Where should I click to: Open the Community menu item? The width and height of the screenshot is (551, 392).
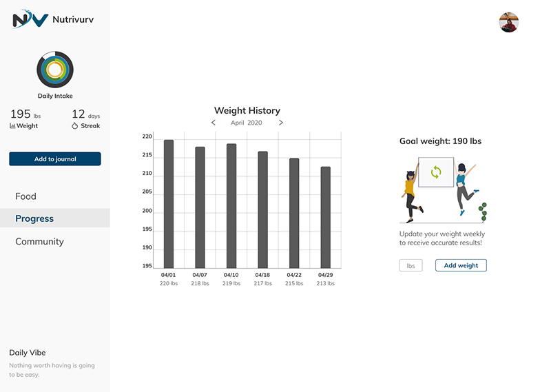39,242
